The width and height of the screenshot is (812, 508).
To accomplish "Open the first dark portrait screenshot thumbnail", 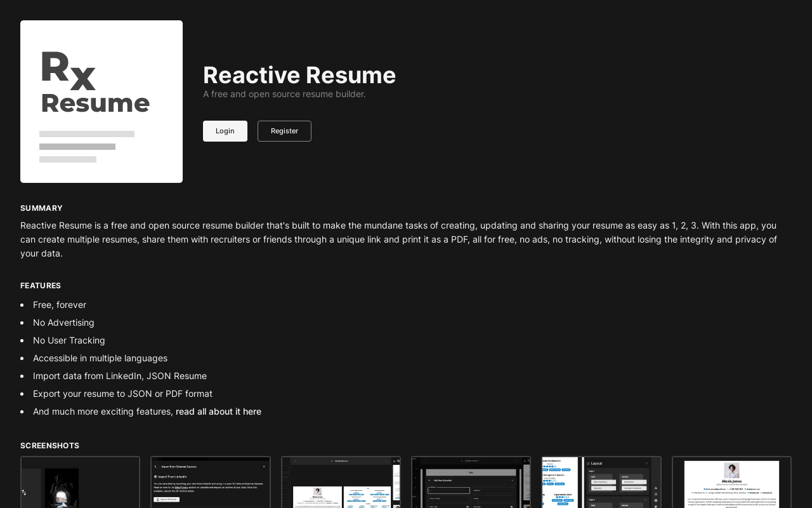I will (x=80, y=482).
